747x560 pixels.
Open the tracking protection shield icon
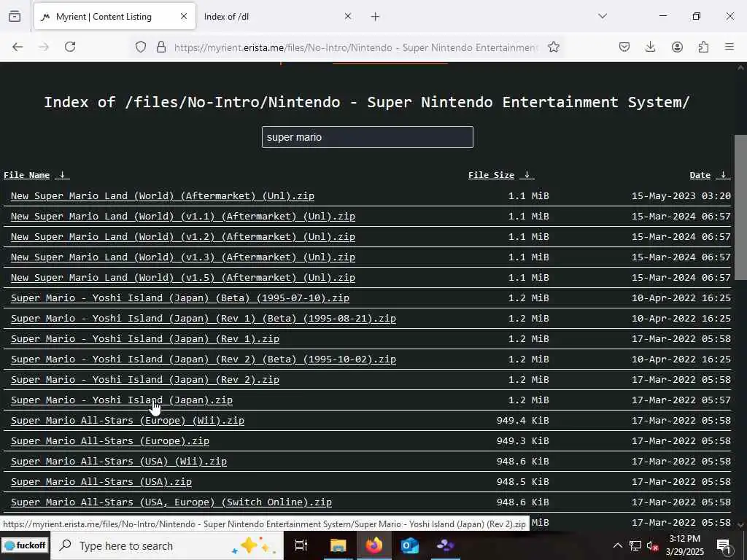[x=141, y=47]
